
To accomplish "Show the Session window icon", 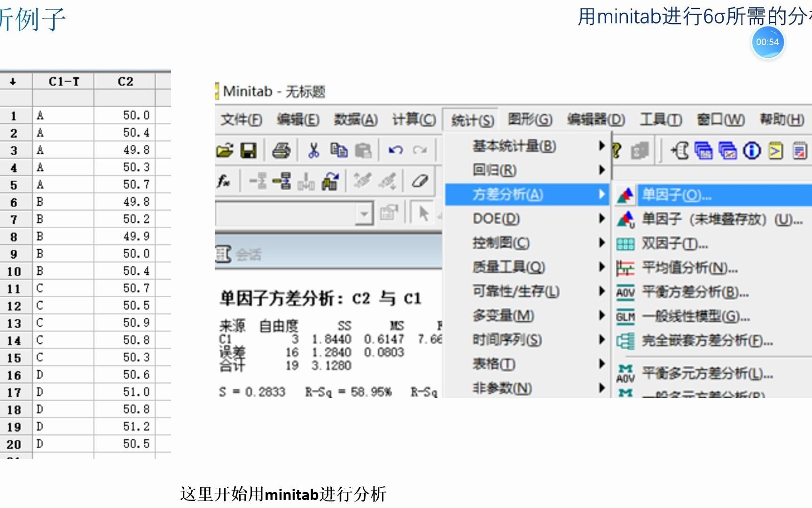I will click(775, 151).
